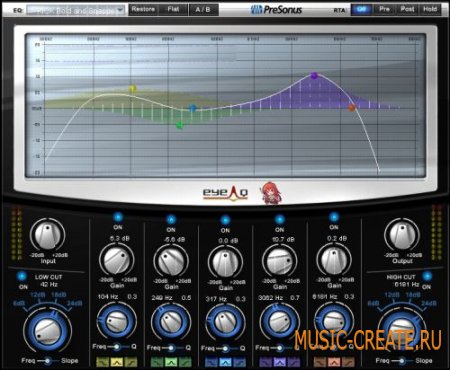Click the 0.0 dB gain value
Screen dimensions: 450x370
(x=228, y=241)
